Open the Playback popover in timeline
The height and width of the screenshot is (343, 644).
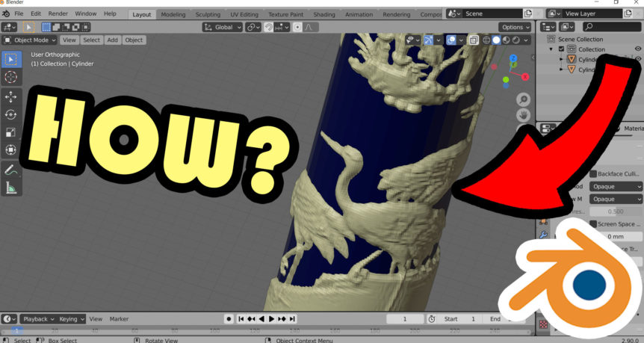click(38, 319)
